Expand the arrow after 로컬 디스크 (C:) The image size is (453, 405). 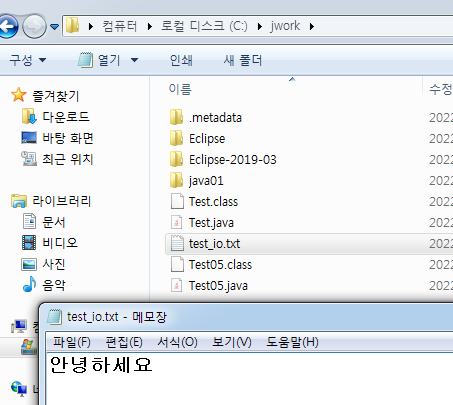pos(260,26)
